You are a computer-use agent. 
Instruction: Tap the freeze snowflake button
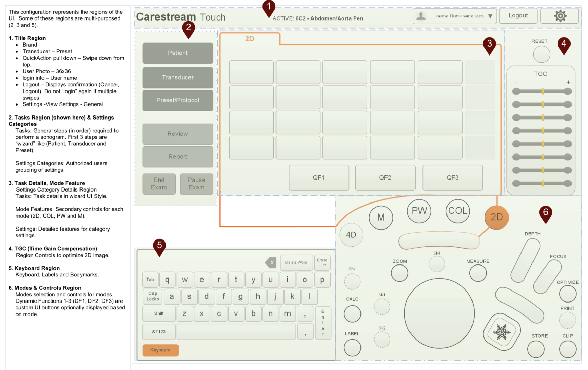[502, 332]
